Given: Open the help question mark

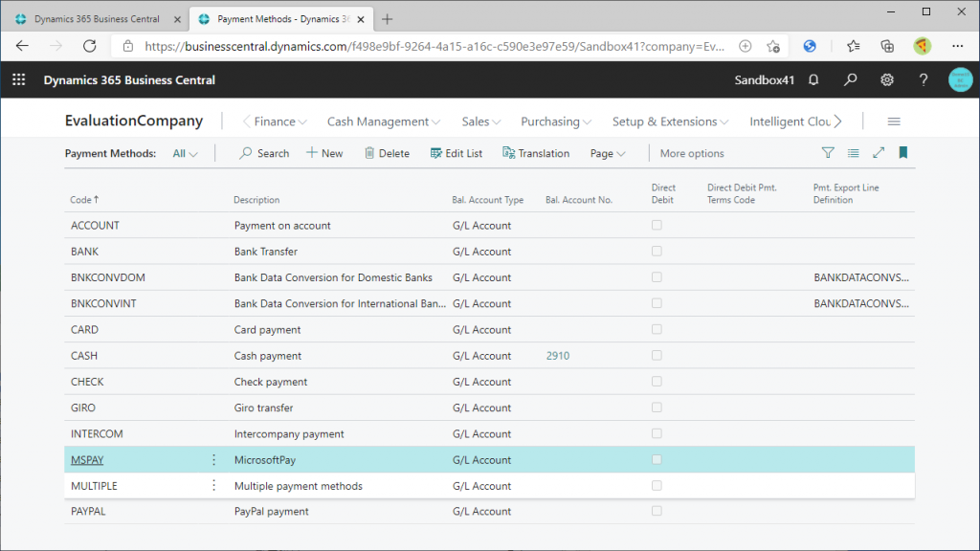Looking at the screenshot, I should [x=924, y=80].
